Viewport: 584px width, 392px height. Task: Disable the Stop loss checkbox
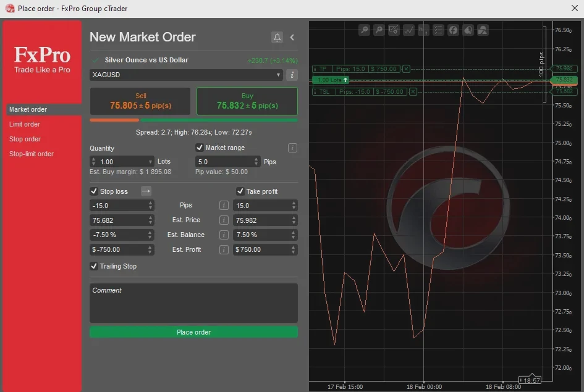(94, 191)
